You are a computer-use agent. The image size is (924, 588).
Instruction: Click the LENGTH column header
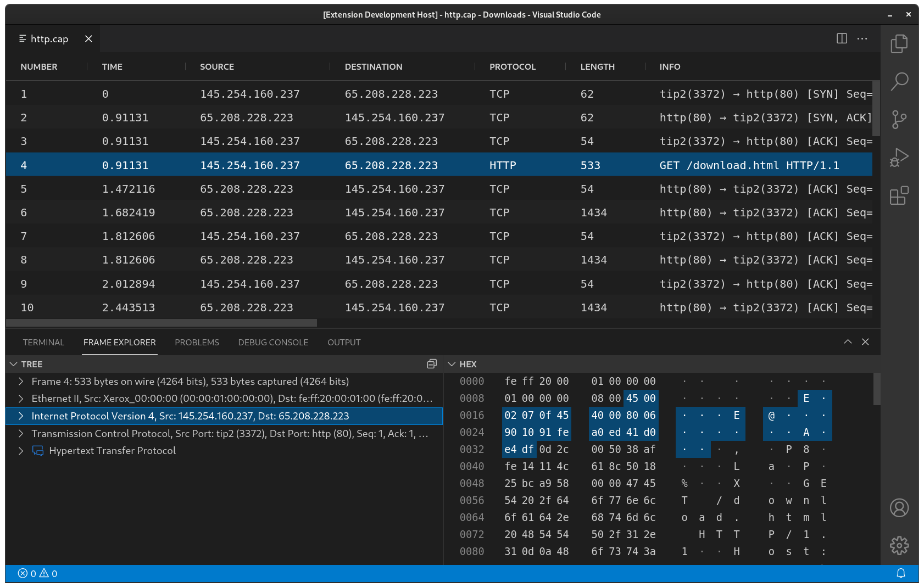point(598,66)
